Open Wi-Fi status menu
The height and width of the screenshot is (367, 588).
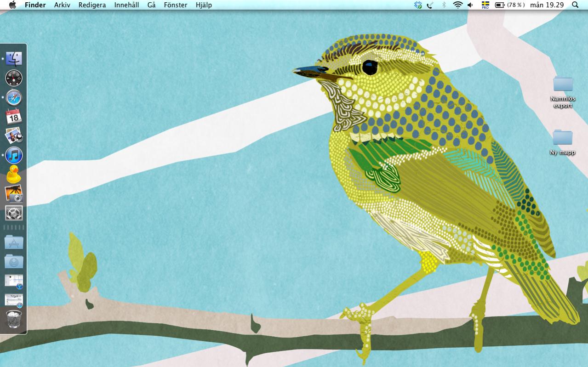(457, 5)
